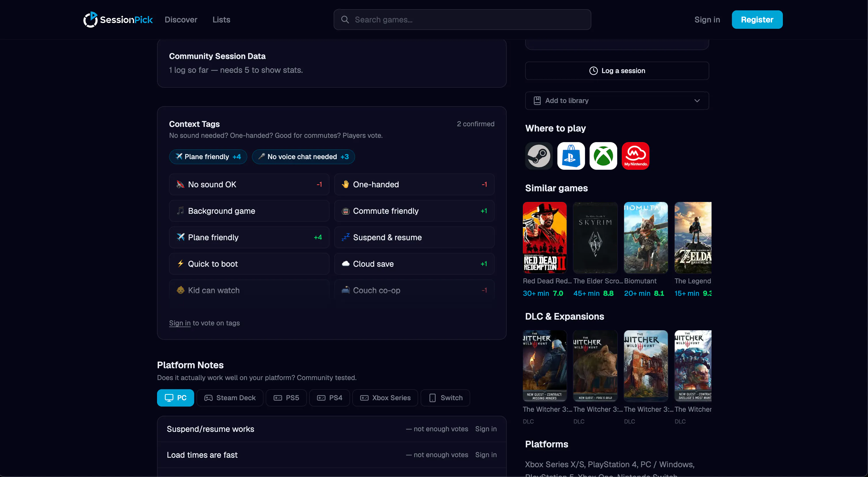Switch to the Steam Deck tab

pyautogui.click(x=230, y=398)
